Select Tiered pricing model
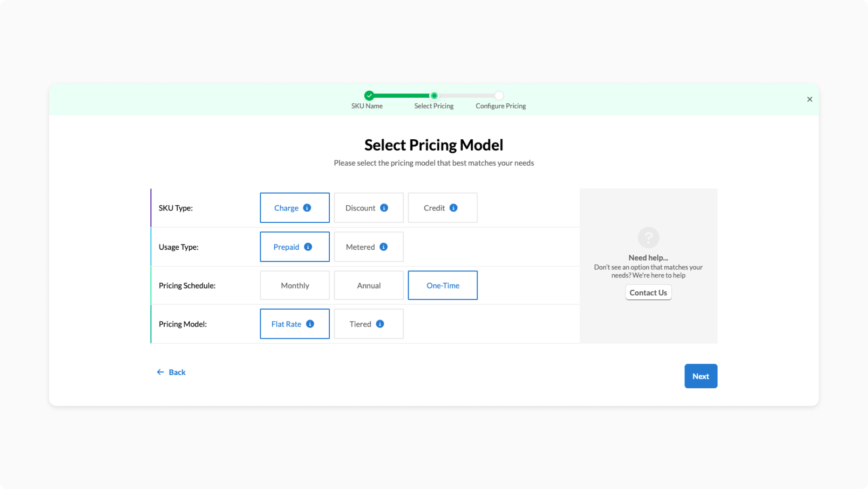 (x=361, y=324)
